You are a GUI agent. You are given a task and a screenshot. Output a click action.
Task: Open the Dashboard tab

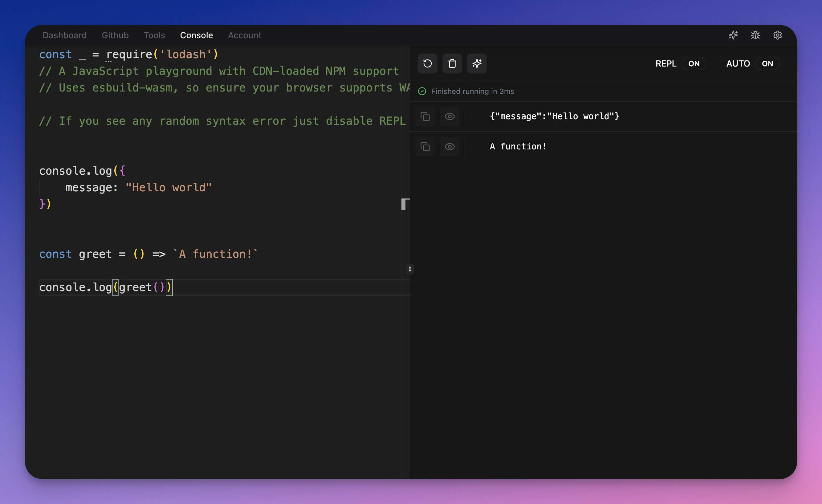[64, 35]
